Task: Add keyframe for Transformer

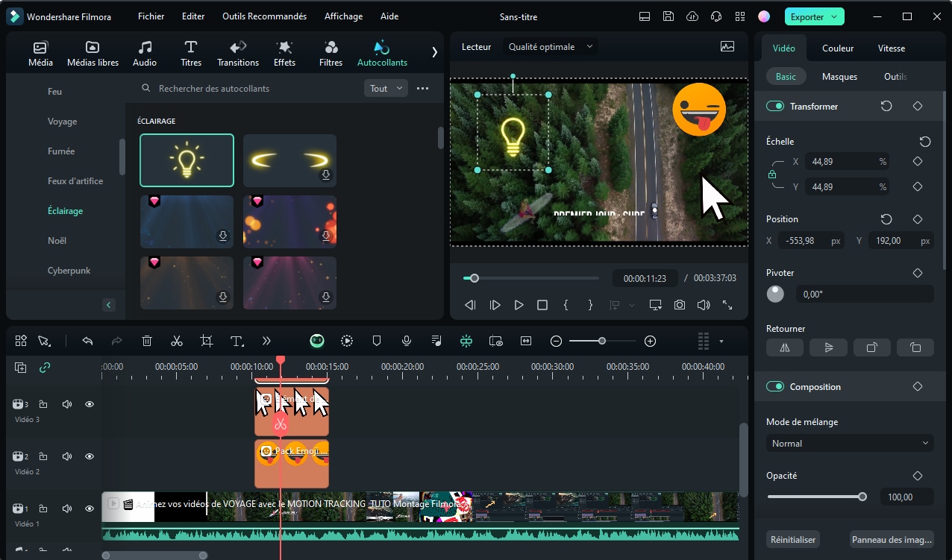Action: 918,107
